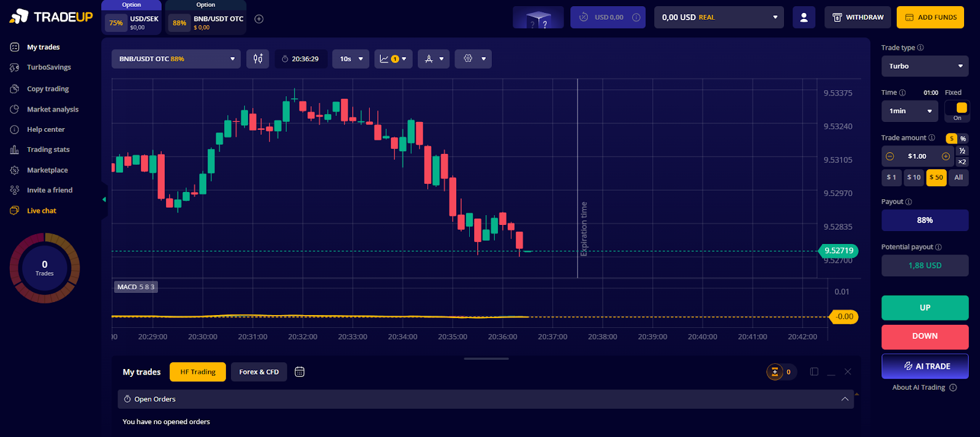Click the pending trades hourglass icon
Image resolution: width=980 pixels, height=437 pixels.
point(775,372)
